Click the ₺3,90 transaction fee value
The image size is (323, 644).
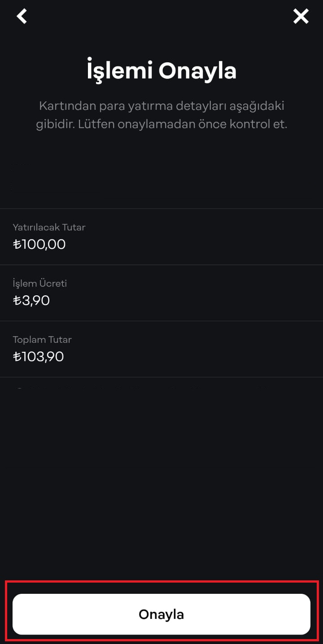(x=31, y=300)
